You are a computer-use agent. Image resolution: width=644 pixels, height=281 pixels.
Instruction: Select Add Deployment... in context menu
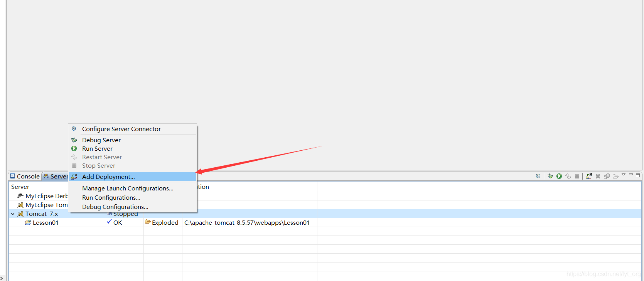pyautogui.click(x=132, y=177)
